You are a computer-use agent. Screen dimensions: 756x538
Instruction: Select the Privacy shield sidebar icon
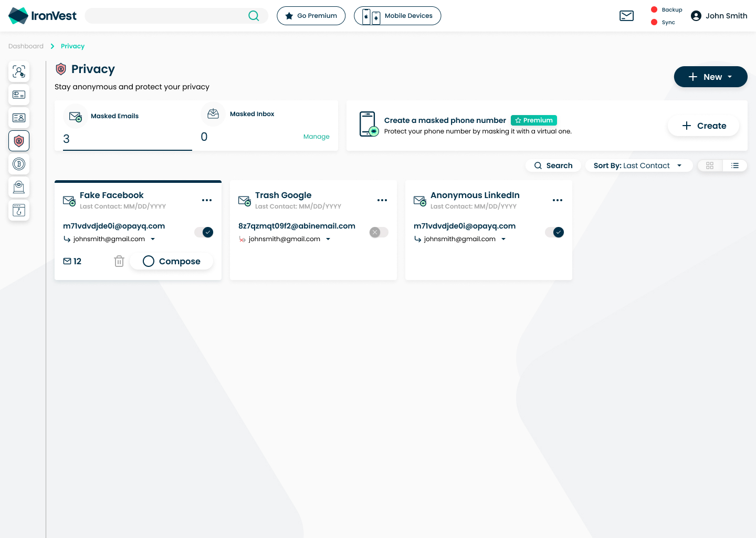[x=19, y=141]
